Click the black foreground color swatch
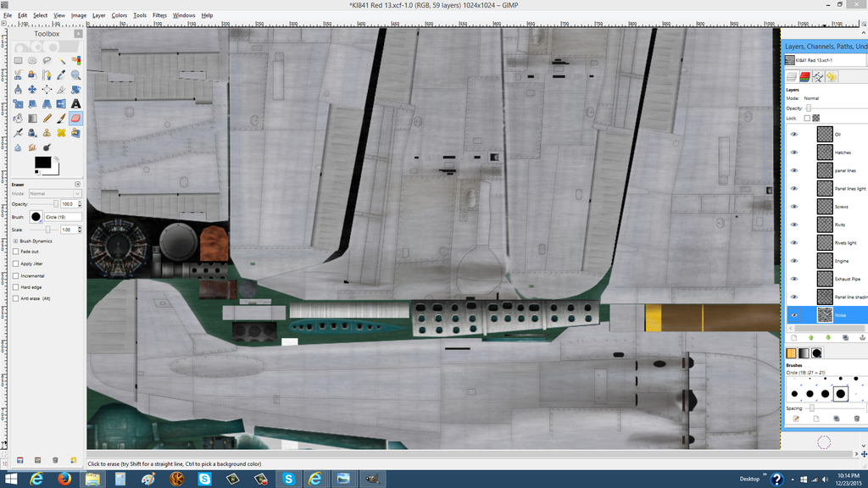868x488 pixels. coord(42,162)
